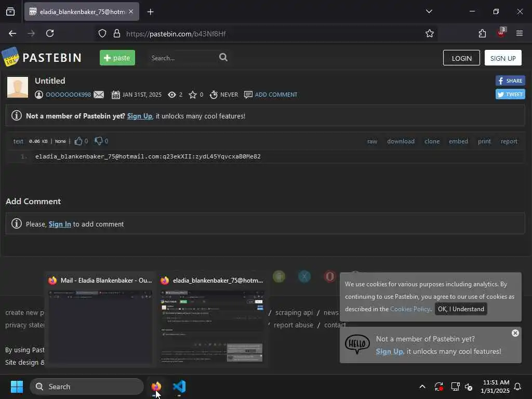Like the paste with thumbs up
532x399 pixels.
pos(78,141)
